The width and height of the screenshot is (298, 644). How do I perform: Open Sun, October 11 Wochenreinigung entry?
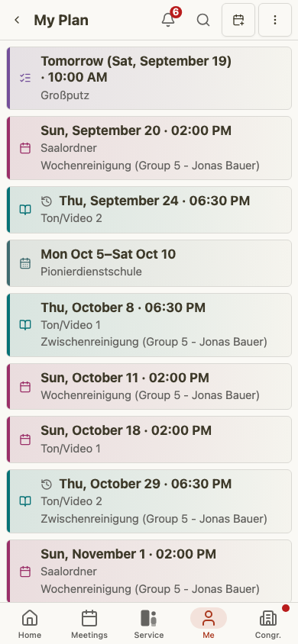click(149, 387)
